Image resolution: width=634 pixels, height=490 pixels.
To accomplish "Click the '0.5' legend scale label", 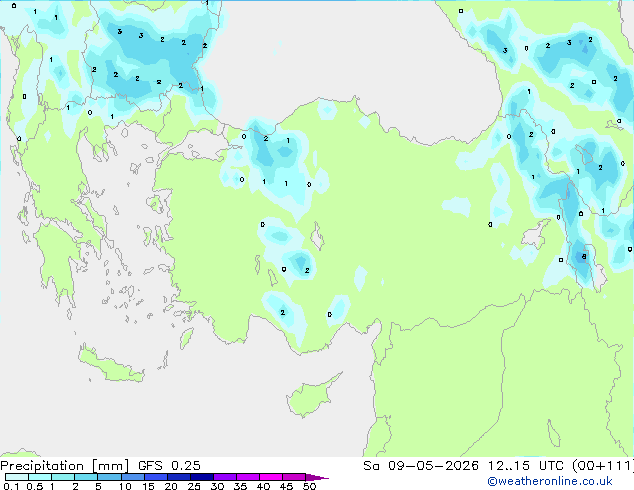I will (x=34, y=486).
